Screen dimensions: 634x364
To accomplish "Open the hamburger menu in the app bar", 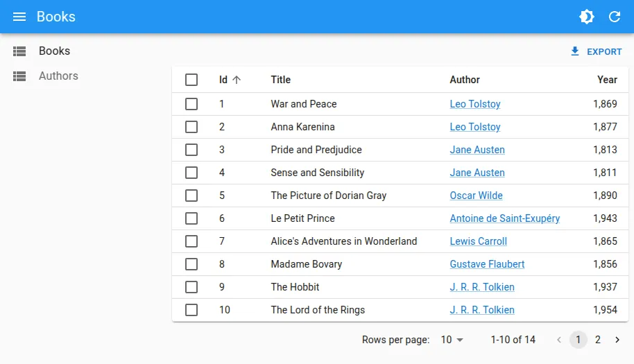I will click(x=19, y=17).
